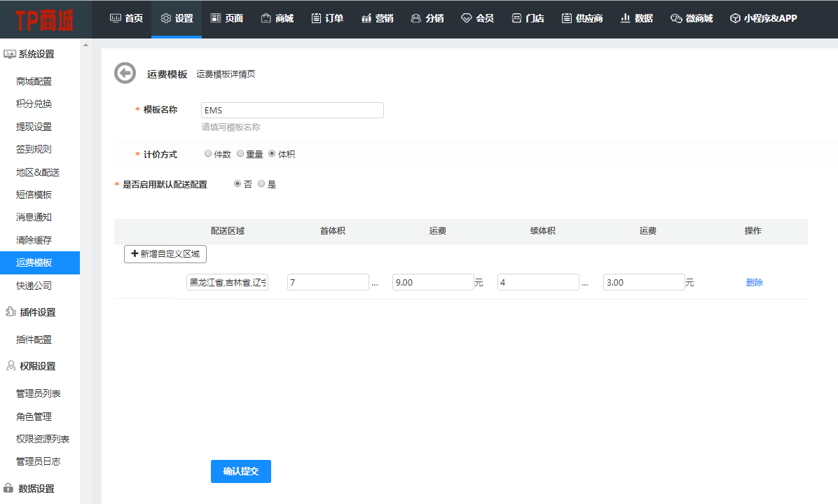
Task: Click 删除 link in delivery row
Action: 754,283
